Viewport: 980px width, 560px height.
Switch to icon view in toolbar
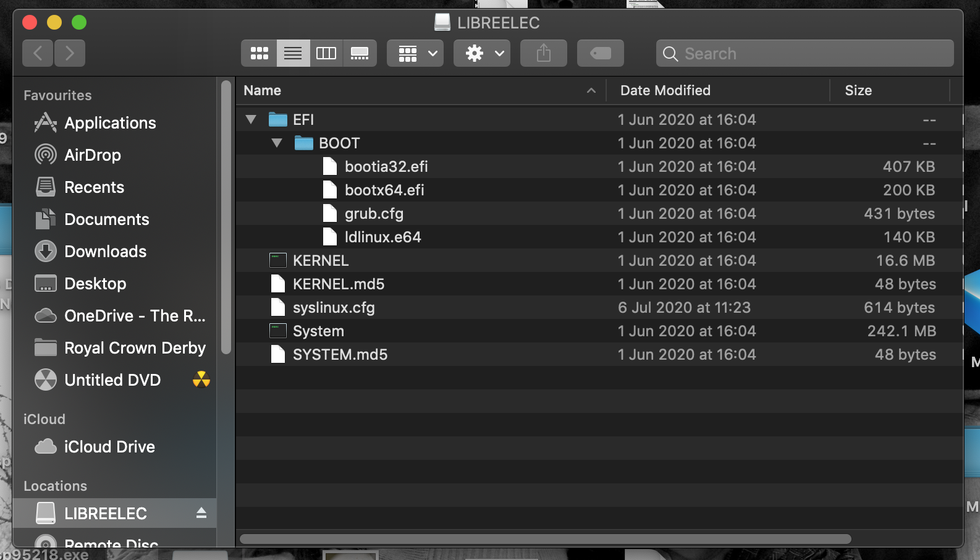259,54
